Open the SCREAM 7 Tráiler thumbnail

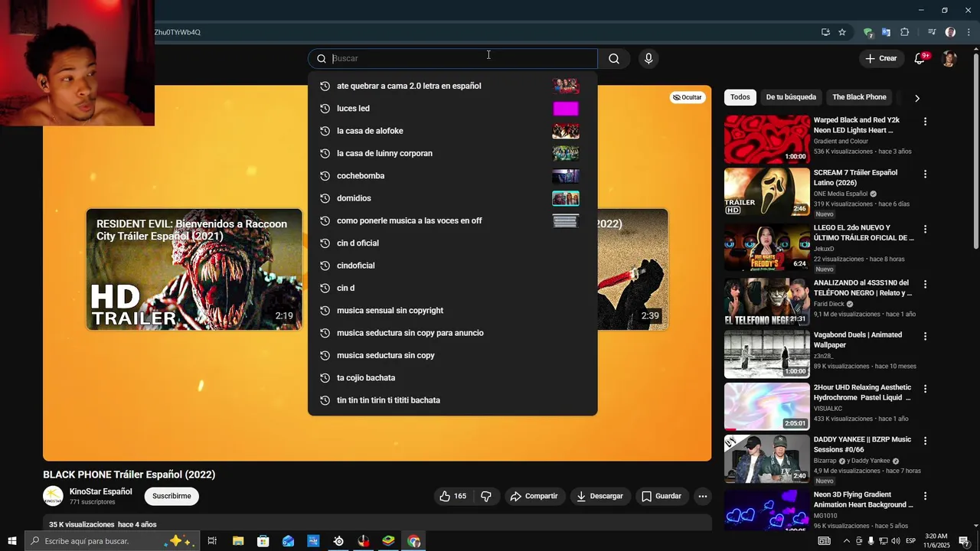click(x=766, y=192)
